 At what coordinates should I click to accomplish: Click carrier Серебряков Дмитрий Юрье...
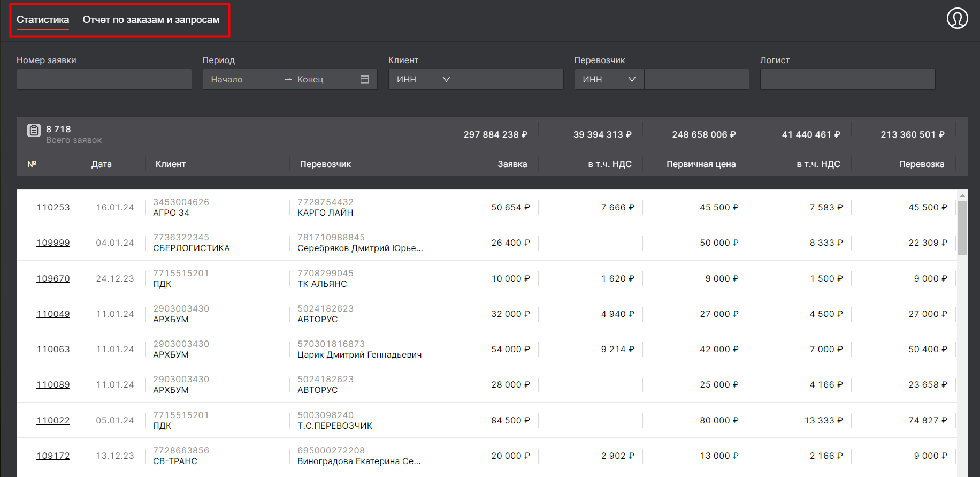click(360, 248)
